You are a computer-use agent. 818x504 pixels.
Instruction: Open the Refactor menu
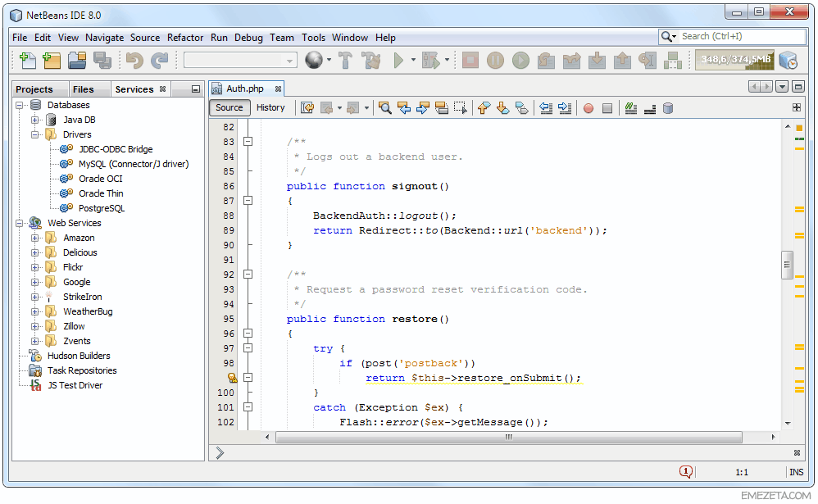(185, 38)
